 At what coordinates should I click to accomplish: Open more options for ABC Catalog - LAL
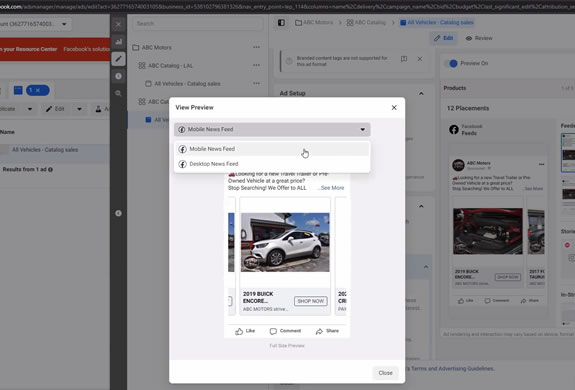256,65
